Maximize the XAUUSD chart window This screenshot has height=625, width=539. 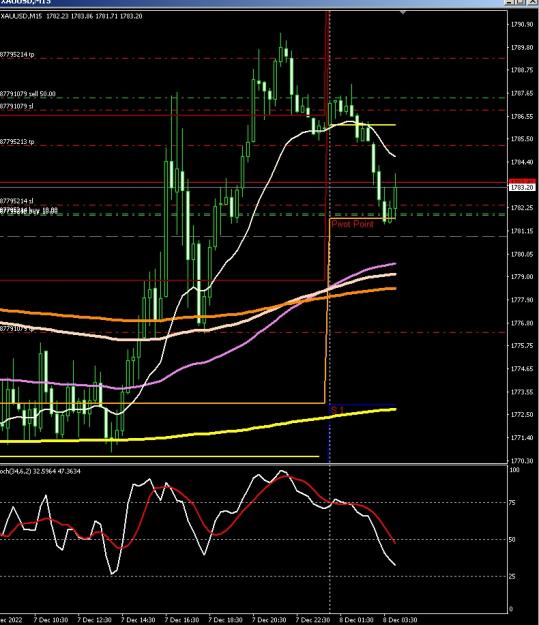(x=521, y=2)
